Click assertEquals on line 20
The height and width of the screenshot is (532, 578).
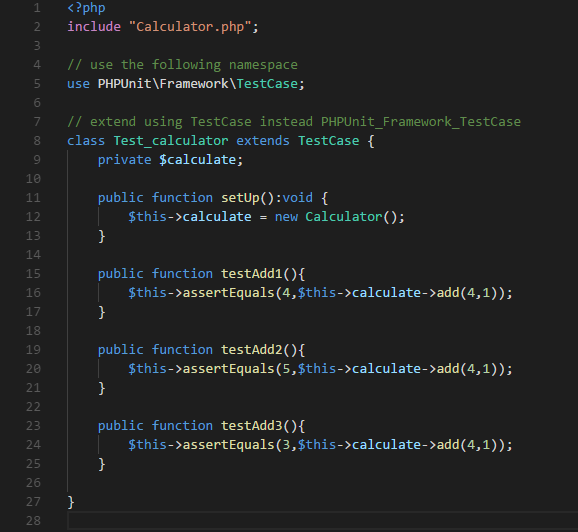pyautogui.click(x=229, y=369)
